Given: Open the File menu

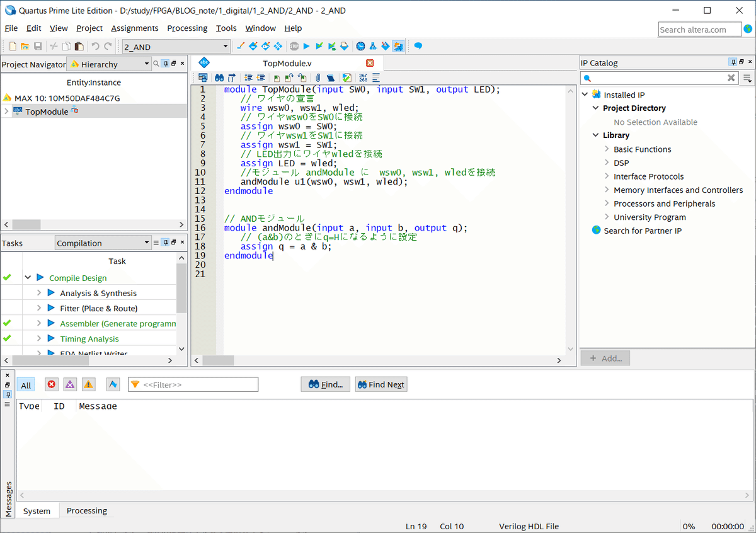Looking at the screenshot, I should click(x=11, y=28).
